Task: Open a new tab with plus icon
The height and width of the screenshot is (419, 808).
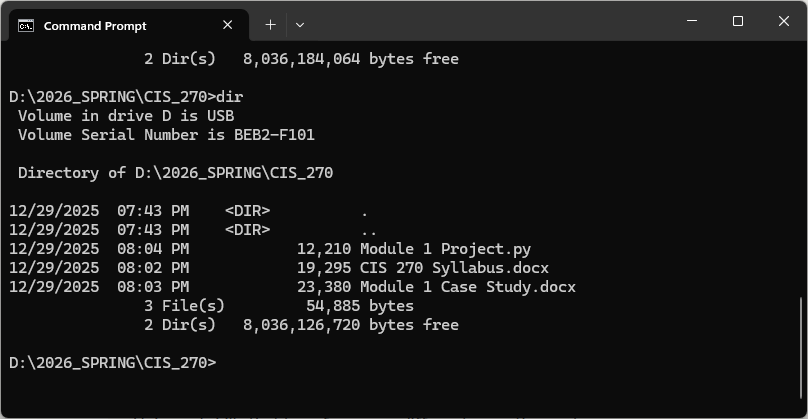Action: (270, 24)
